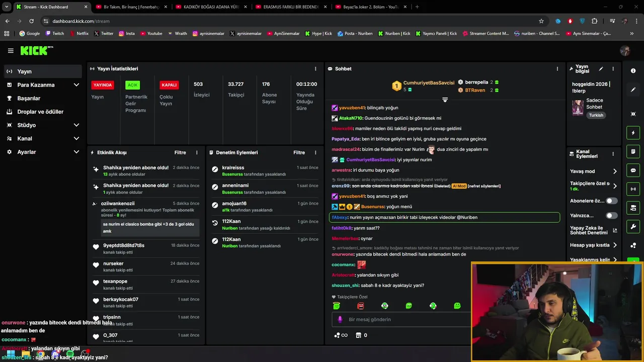Switch to KADIKÖY BOĞASI ADANA tab
The height and width of the screenshot is (362, 644).
pos(210,7)
